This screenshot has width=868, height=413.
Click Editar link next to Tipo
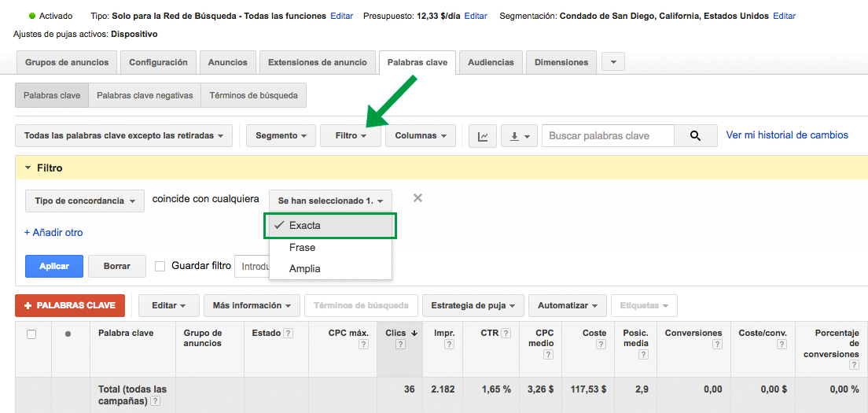click(x=341, y=16)
